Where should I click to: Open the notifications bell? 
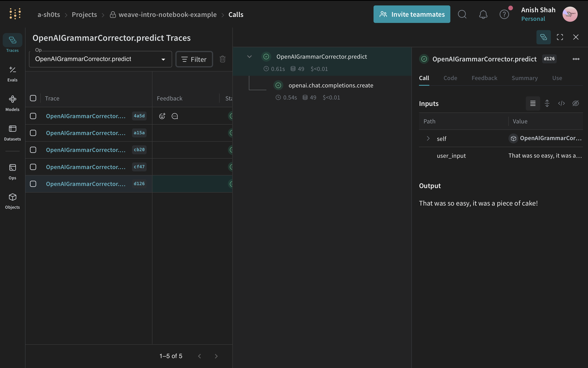[x=483, y=14]
